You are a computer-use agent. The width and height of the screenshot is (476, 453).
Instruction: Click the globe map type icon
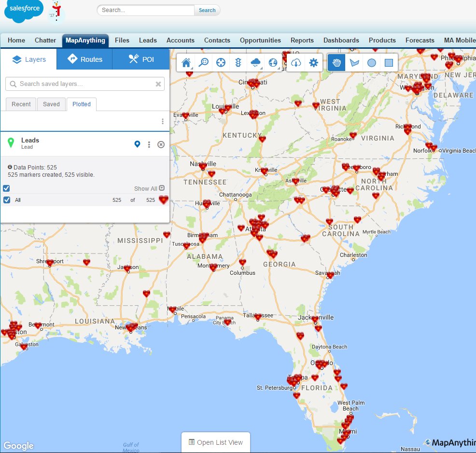click(x=273, y=63)
